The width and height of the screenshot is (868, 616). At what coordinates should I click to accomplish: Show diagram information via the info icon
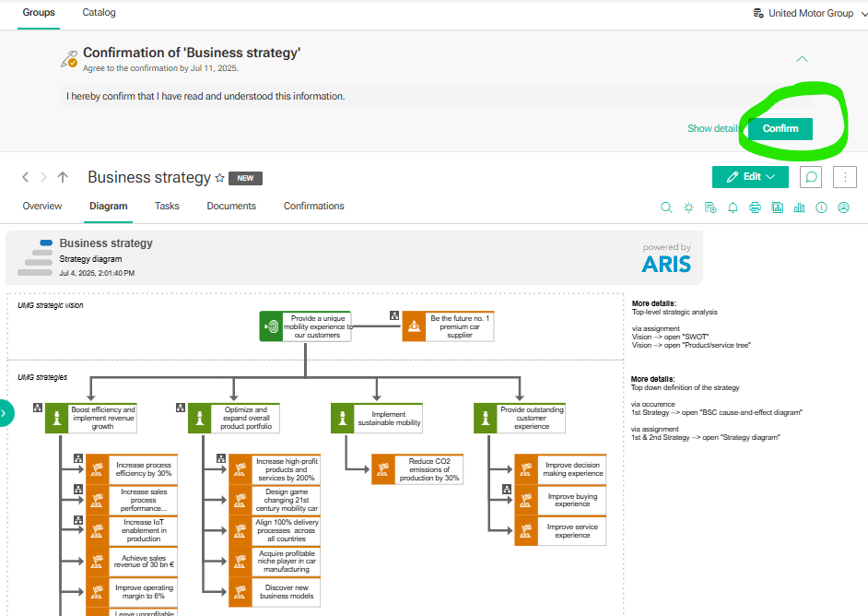click(821, 207)
